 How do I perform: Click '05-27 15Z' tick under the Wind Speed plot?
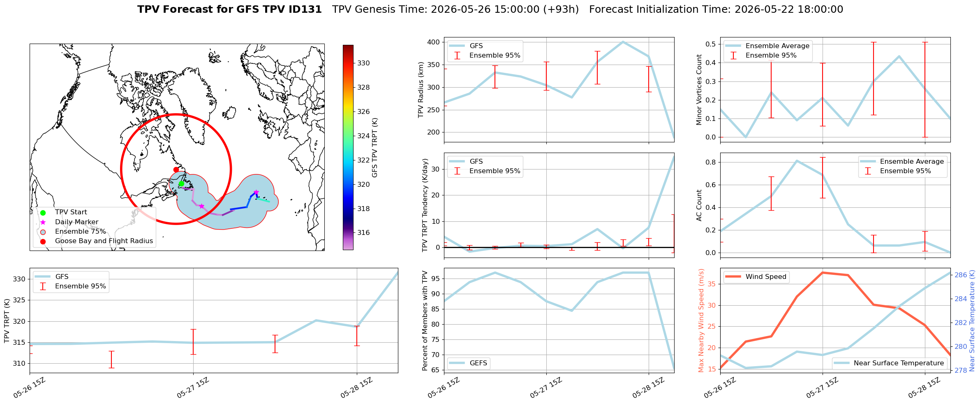pos(822,388)
